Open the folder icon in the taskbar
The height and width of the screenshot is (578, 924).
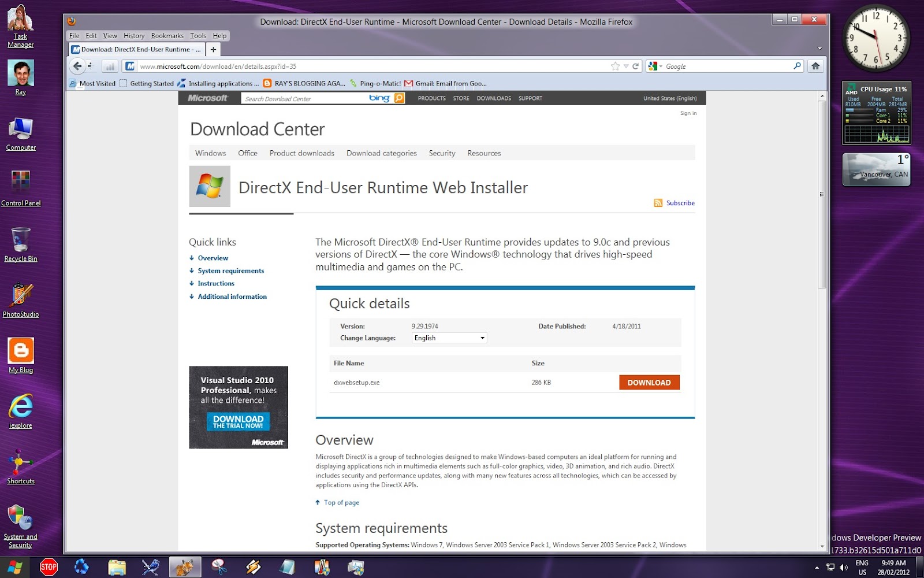pos(117,567)
